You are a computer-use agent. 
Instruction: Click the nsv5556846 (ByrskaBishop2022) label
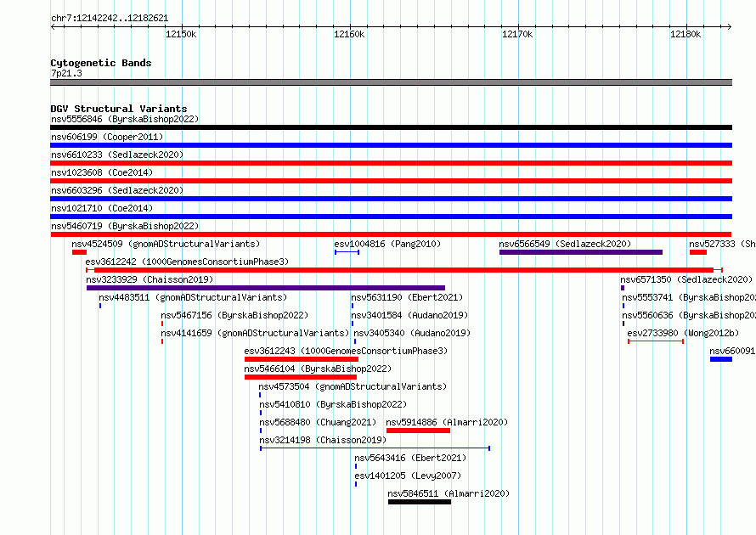[x=125, y=119]
